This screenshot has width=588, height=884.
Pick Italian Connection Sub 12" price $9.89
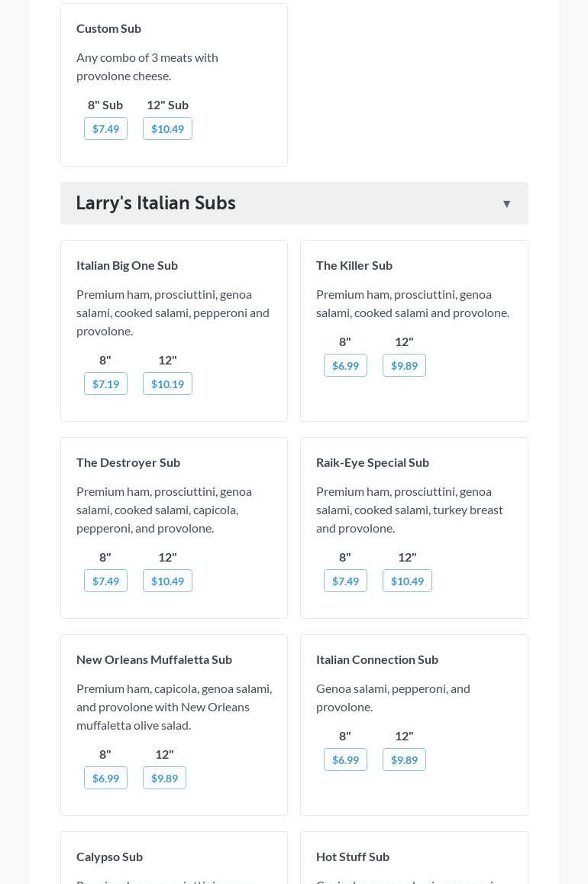click(x=404, y=759)
